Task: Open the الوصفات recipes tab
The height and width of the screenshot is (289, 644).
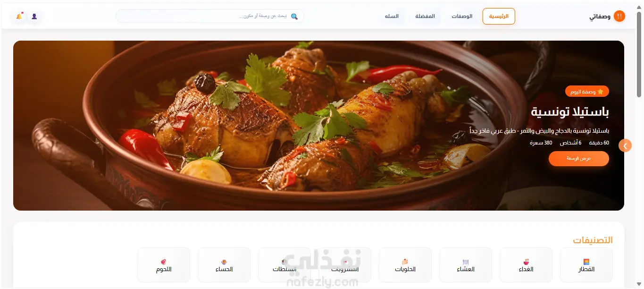Action: 462,17
